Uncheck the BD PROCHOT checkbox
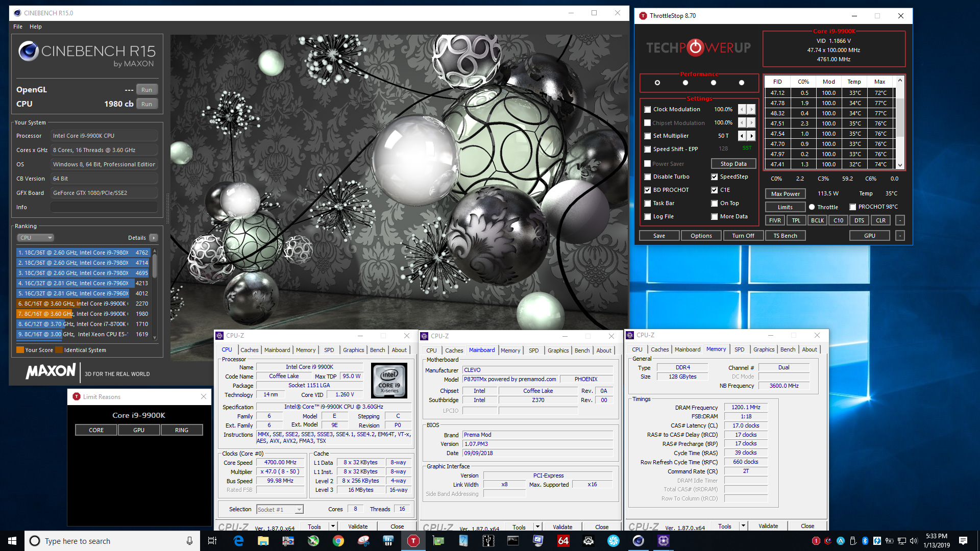The width and height of the screenshot is (980, 551). pyautogui.click(x=648, y=190)
